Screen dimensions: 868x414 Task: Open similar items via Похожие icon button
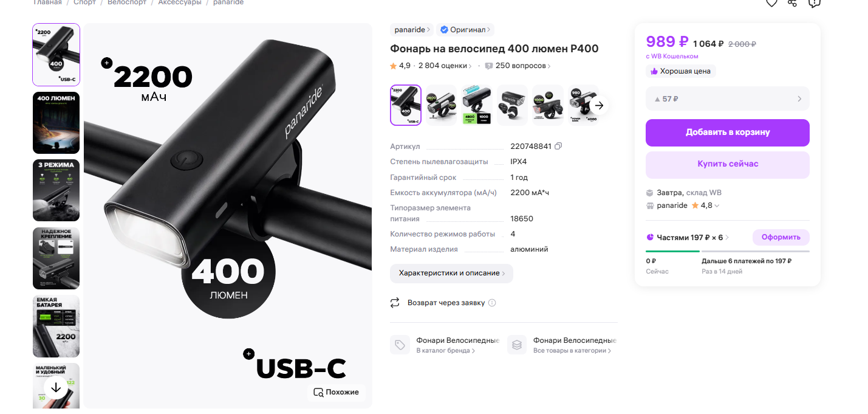[336, 392]
